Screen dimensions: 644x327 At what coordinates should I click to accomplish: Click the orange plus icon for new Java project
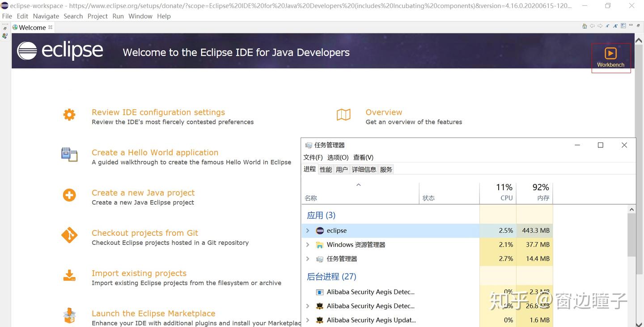(69, 195)
